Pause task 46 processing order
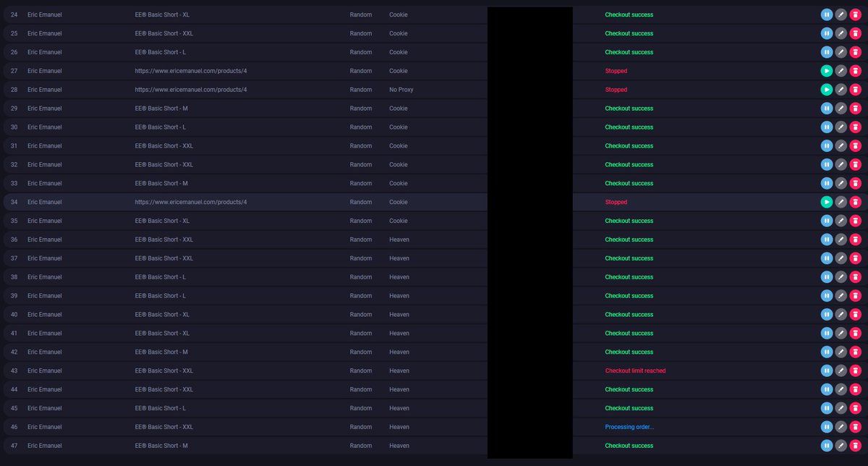868x466 pixels. coord(827,427)
